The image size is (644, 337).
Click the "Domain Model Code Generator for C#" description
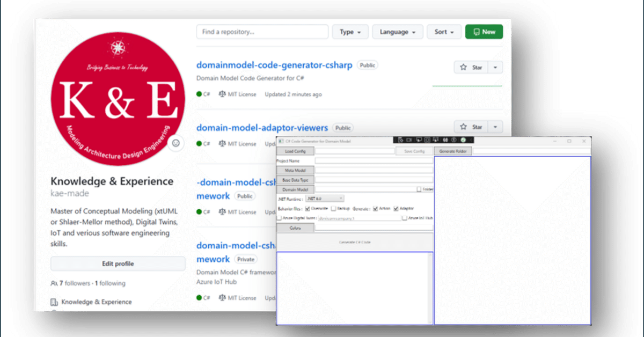pos(251,78)
